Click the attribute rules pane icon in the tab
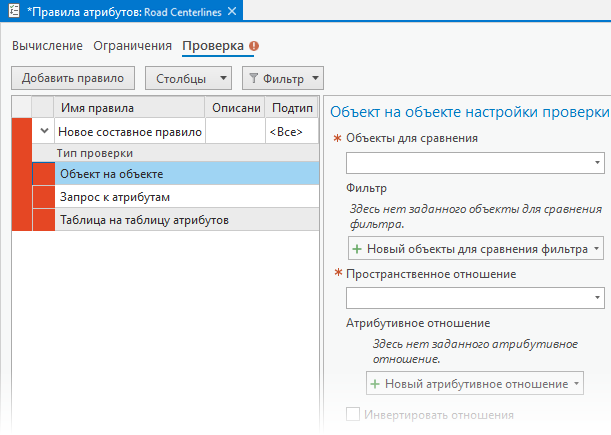 [14, 11]
